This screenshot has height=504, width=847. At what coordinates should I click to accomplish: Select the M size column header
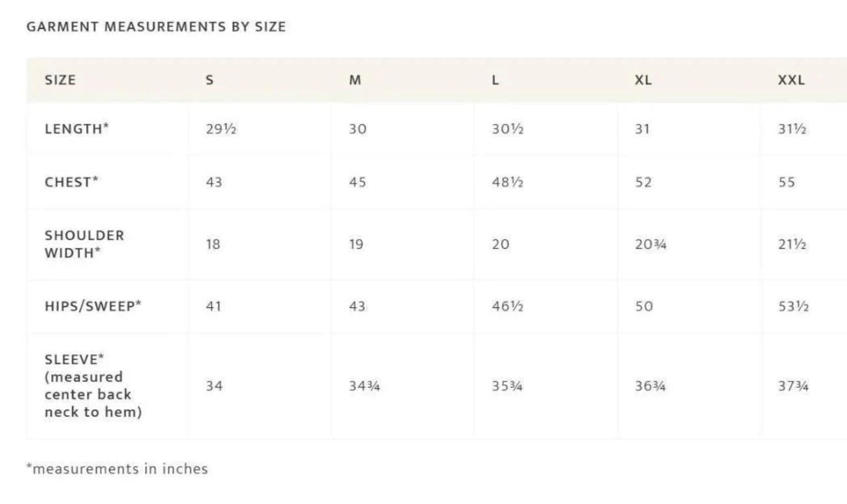point(355,80)
